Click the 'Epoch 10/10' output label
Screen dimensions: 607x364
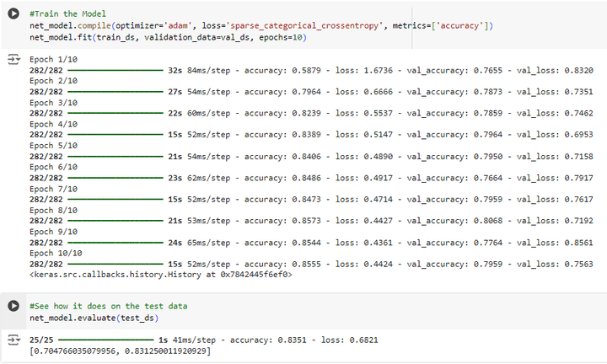pos(56,253)
